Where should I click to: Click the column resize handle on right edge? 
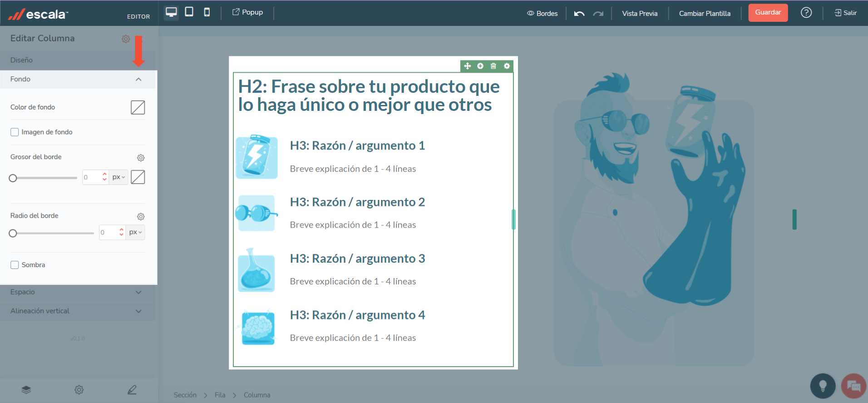(513, 219)
